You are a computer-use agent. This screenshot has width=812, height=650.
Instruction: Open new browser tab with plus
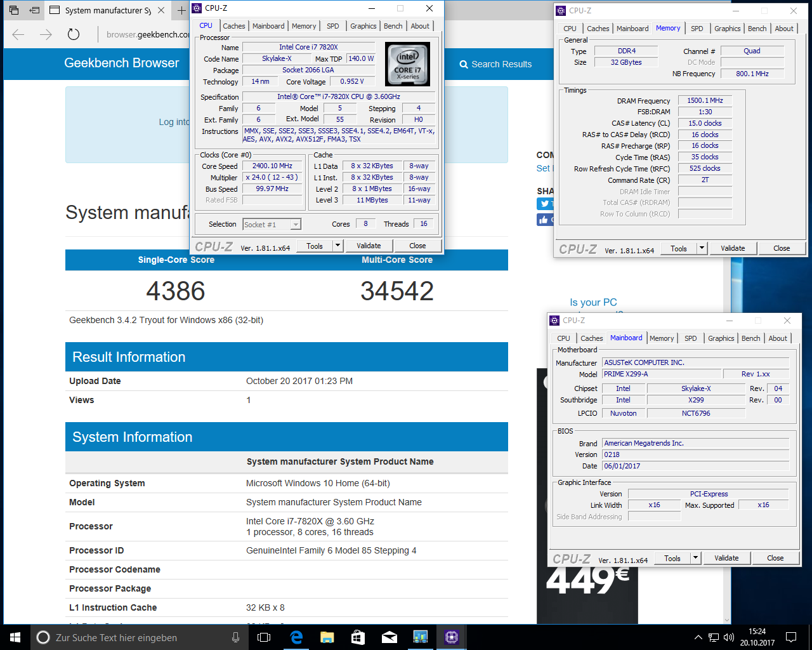coord(181,10)
